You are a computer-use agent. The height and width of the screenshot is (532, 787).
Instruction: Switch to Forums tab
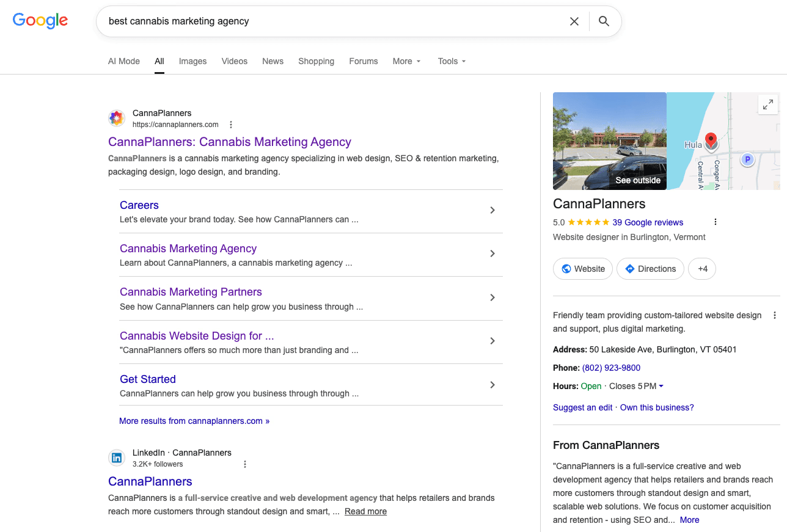[364, 61]
